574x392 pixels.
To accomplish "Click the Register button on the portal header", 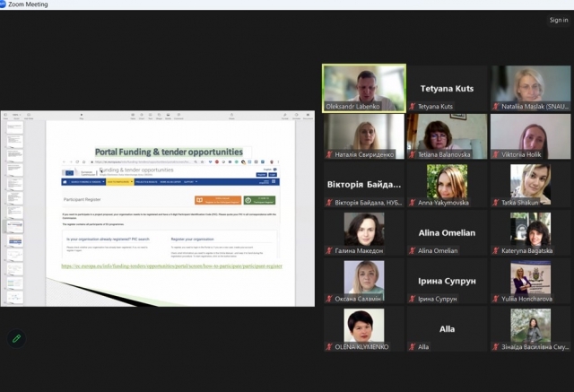I will click(261, 175).
